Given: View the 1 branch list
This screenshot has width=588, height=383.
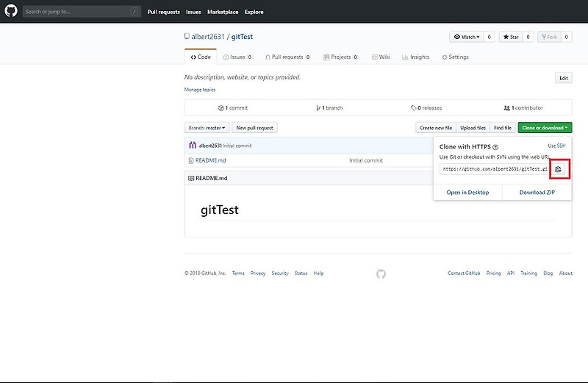Looking at the screenshot, I should [x=329, y=108].
